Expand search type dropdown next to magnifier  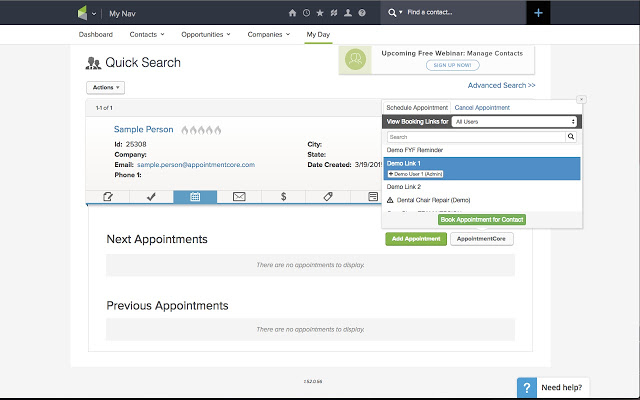[x=401, y=12]
